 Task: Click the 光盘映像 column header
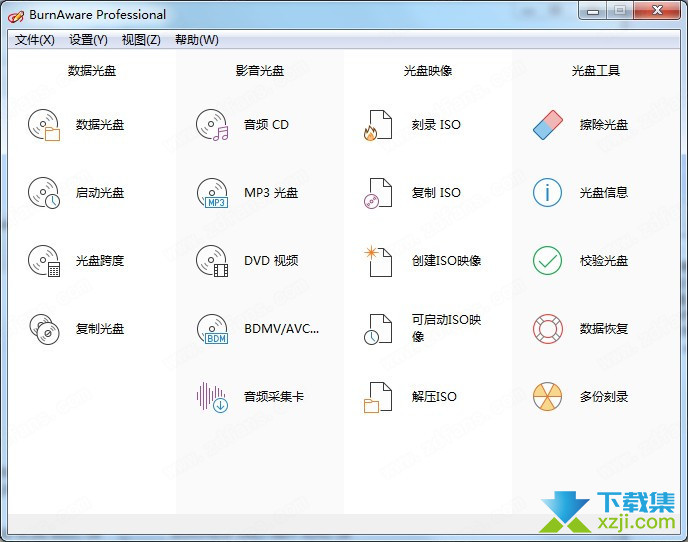coord(428,71)
